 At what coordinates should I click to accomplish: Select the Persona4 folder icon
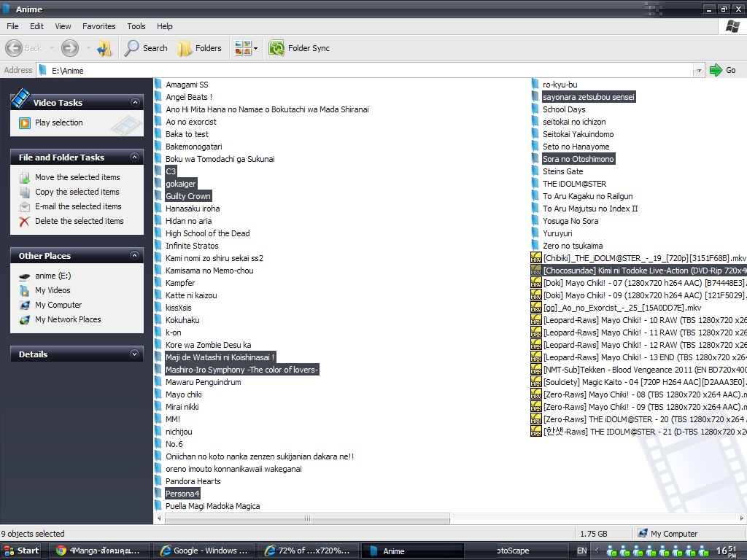(158, 494)
